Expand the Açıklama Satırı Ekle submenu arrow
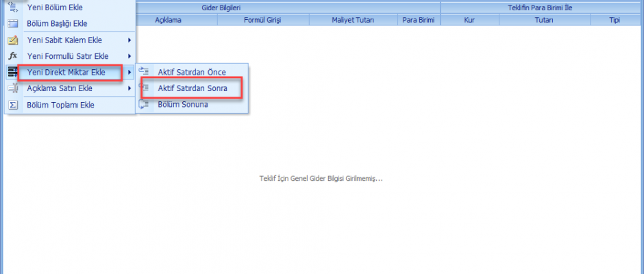644x274 pixels. coord(129,88)
